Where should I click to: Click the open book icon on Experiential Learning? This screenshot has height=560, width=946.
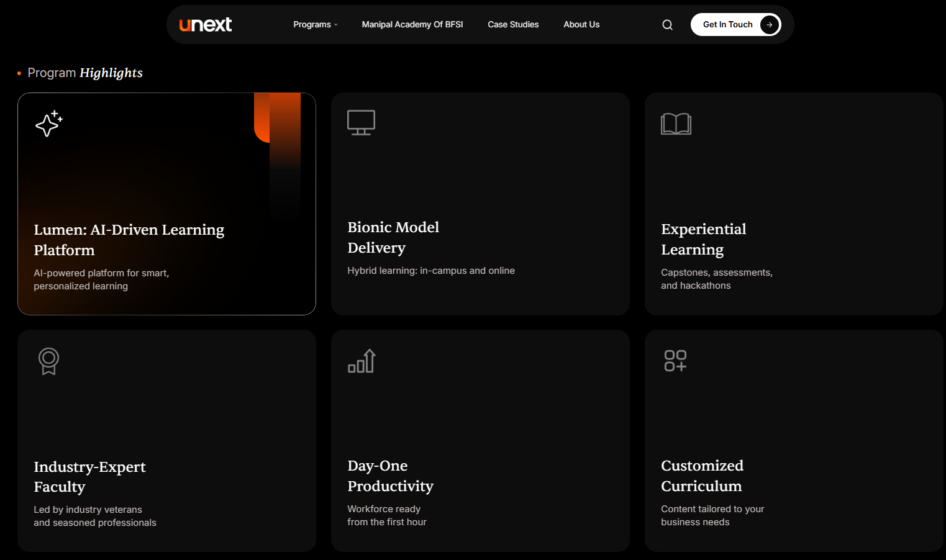pyautogui.click(x=676, y=124)
